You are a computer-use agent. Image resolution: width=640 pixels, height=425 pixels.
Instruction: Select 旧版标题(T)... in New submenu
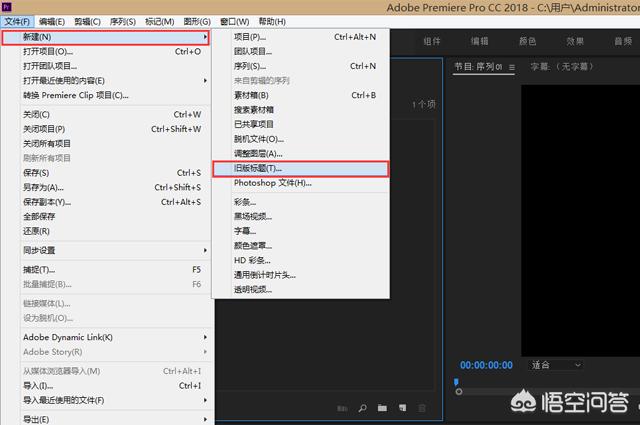[x=301, y=169]
